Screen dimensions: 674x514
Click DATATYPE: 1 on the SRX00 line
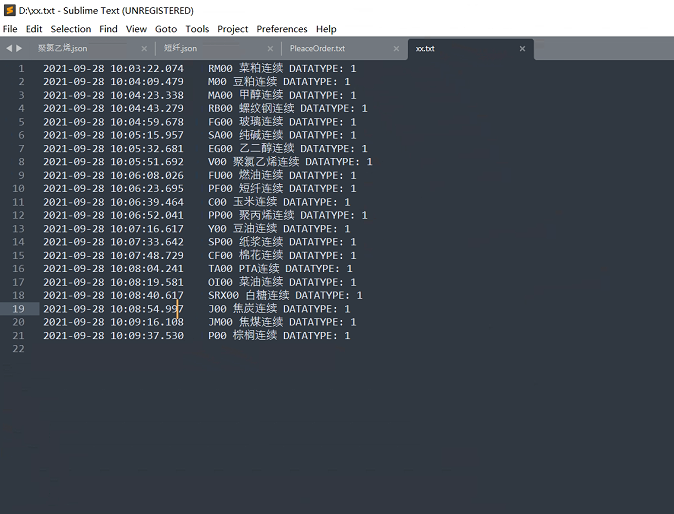pos(329,295)
